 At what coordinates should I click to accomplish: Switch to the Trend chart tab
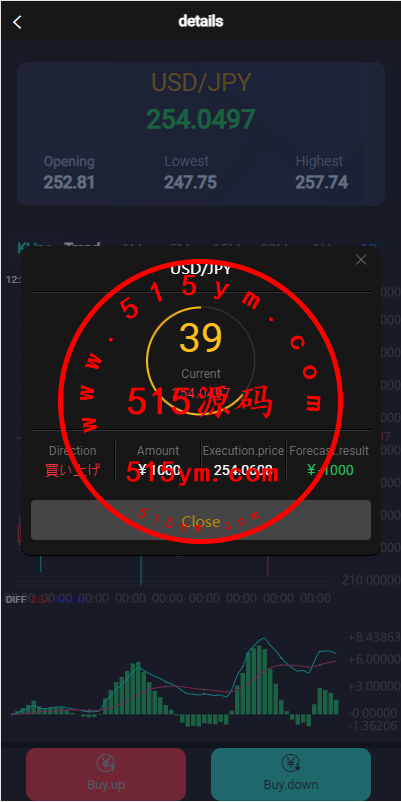point(82,244)
